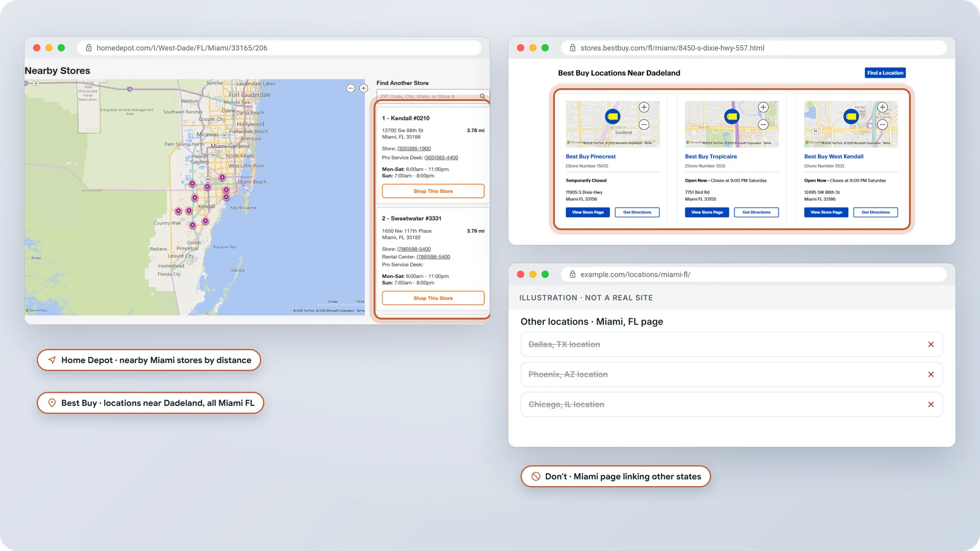Viewport: 980px width, 551px height.
Task: Click the X beside Chicago, IL location
Action: click(931, 405)
